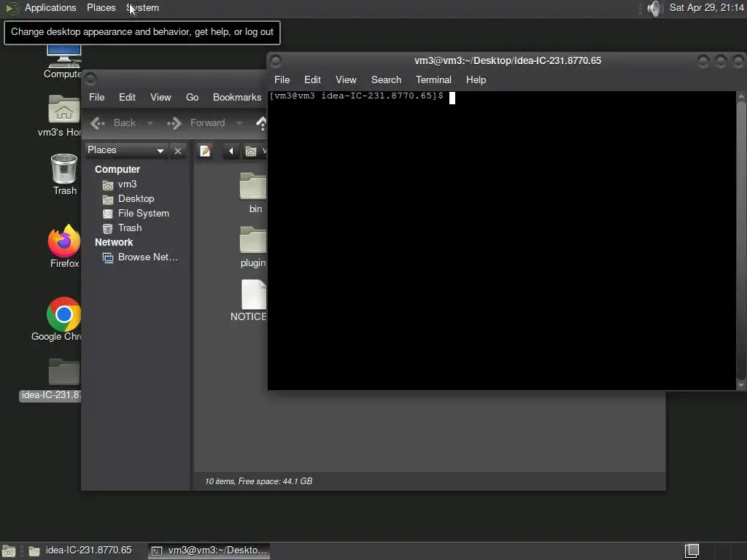Close the Places side pane

[178, 151]
